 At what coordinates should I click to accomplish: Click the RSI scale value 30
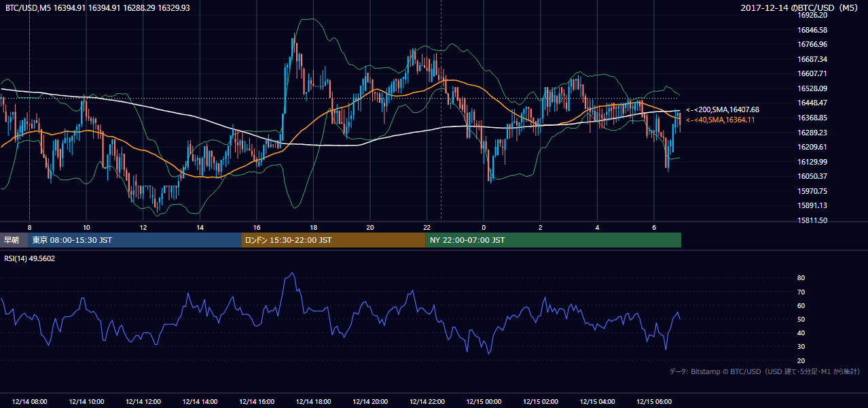click(x=801, y=347)
